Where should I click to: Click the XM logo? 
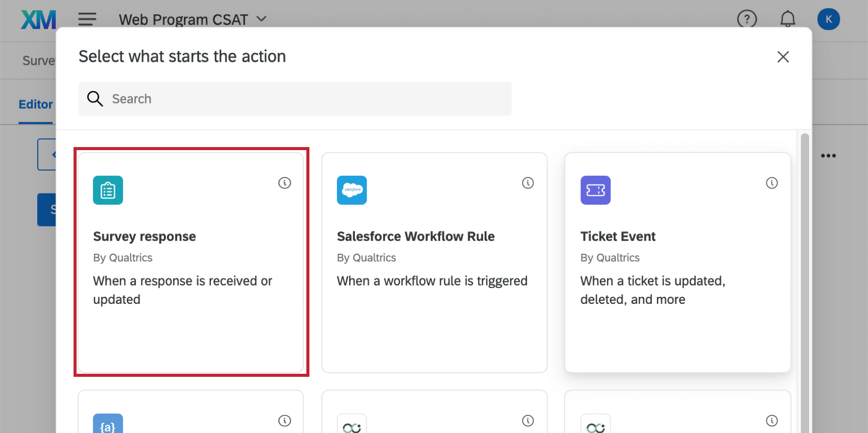click(x=38, y=20)
